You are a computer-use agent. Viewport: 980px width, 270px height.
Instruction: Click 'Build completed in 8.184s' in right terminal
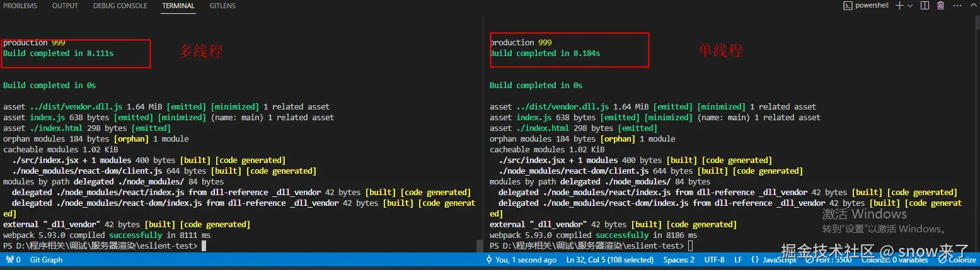pos(545,53)
